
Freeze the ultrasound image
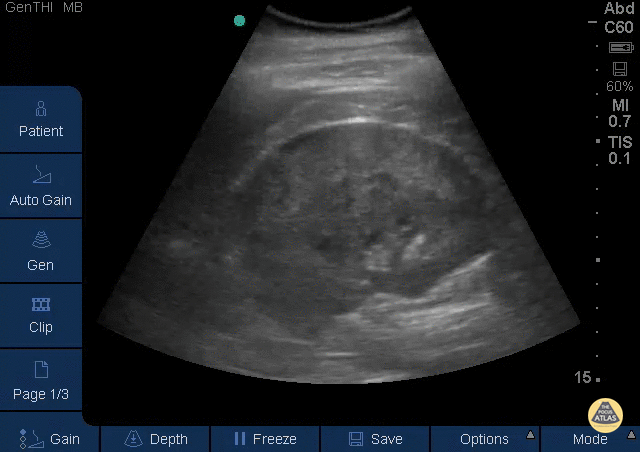coord(265,439)
